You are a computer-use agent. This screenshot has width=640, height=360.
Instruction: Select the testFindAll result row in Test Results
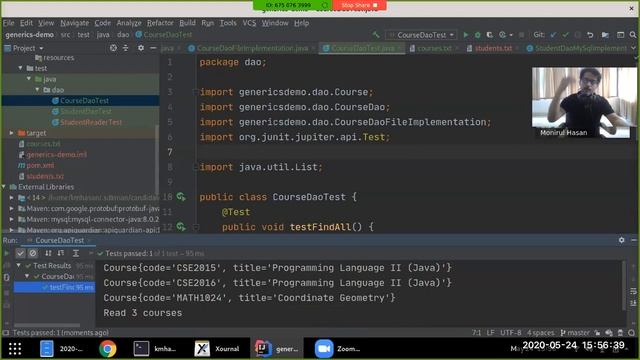click(x=54, y=287)
